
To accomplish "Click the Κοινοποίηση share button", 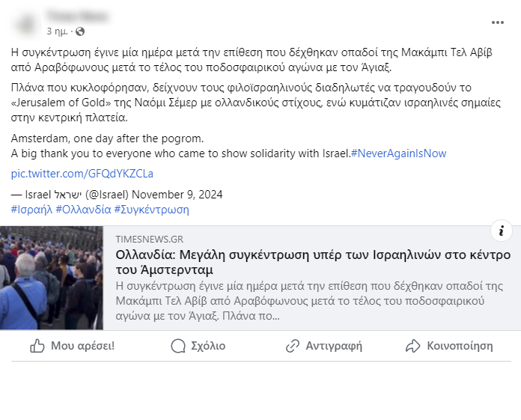I will point(449,346).
